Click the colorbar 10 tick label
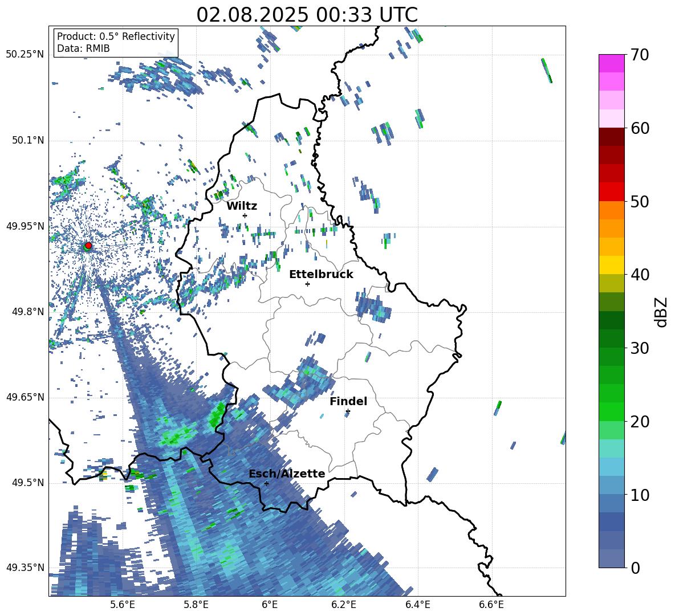 click(x=639, y=495)
